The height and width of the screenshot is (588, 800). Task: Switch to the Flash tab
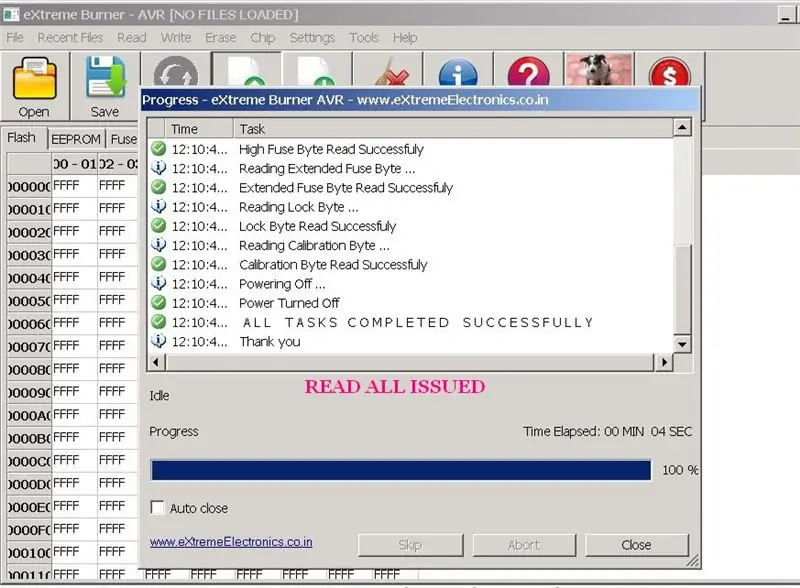click(x=22, y=138)
